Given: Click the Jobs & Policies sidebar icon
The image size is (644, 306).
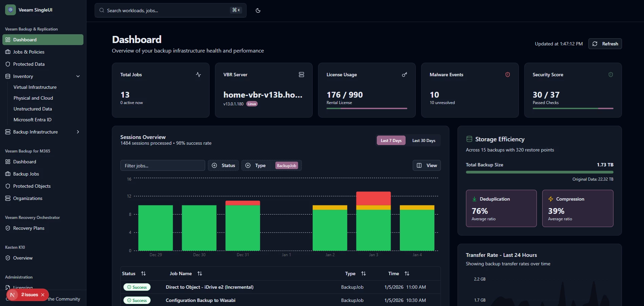Looking at the screenshot, I should (x=8, y=52).
